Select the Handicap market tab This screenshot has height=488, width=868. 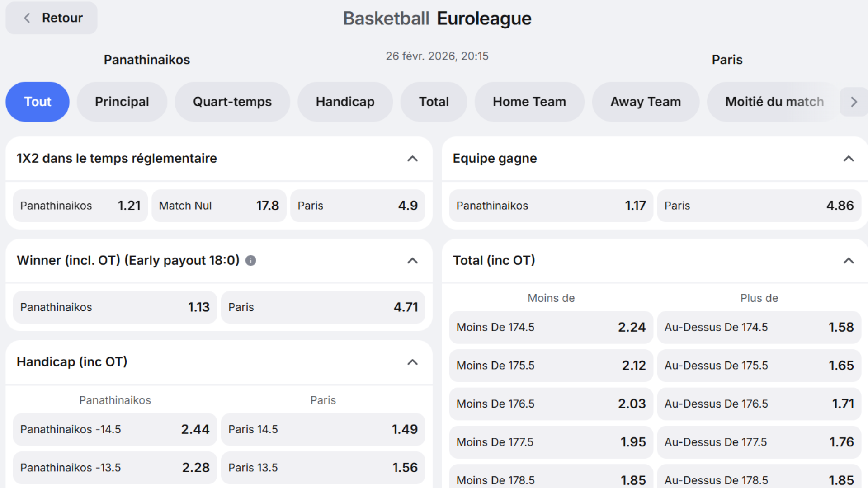[345, 102]
